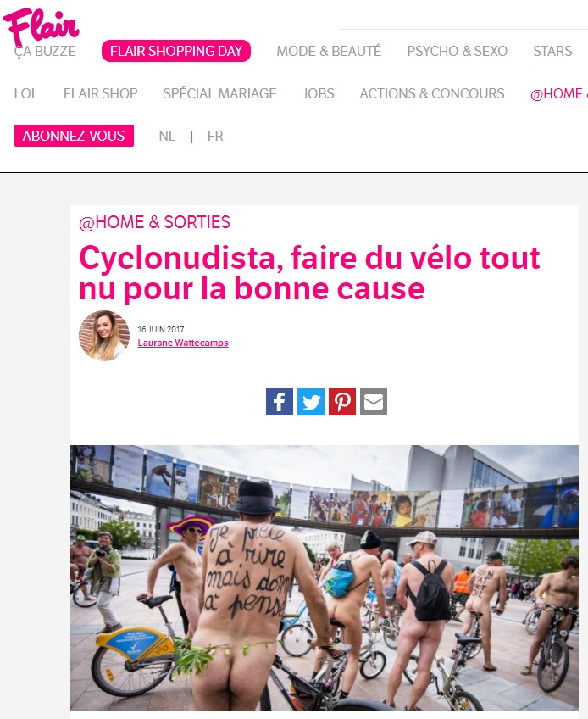Click the @Home & Sorties category link
This screenshot has height=719, width=588.
click(x=154, y=222)
